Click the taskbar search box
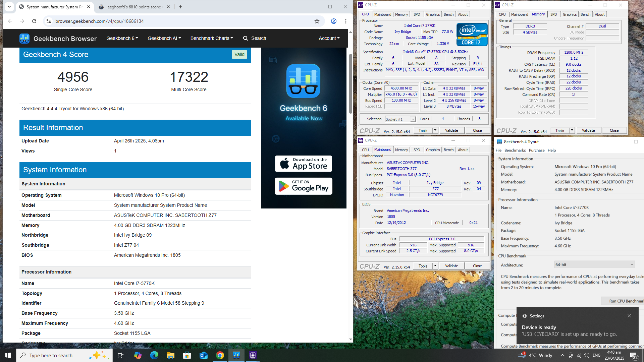Image resolution: width=644 pixels, height=362 pixels. (x=64, y=355)
